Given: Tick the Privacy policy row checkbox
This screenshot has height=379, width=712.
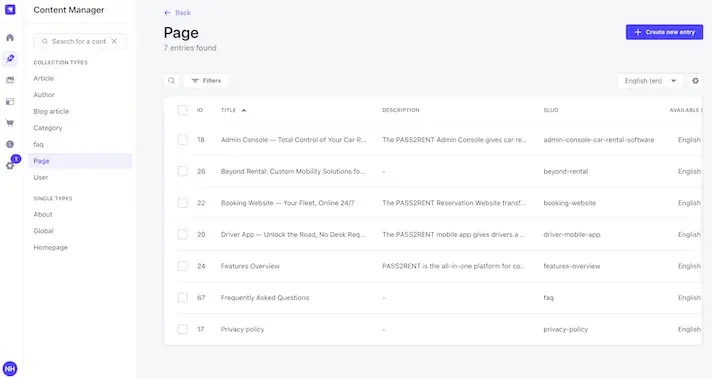Looking at the screenshot, I should 183,329.
